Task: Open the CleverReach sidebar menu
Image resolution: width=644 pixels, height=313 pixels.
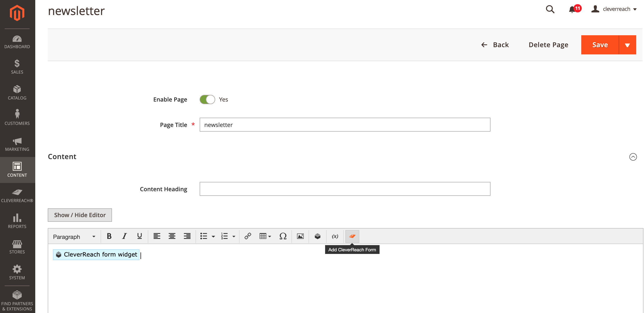Action: pyautogui.click(x=17, y=196)
